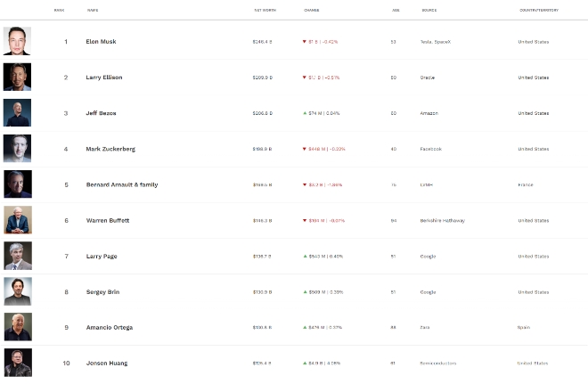Sort by the Rank column header
588x384 pixels.
tap(59, 10)
